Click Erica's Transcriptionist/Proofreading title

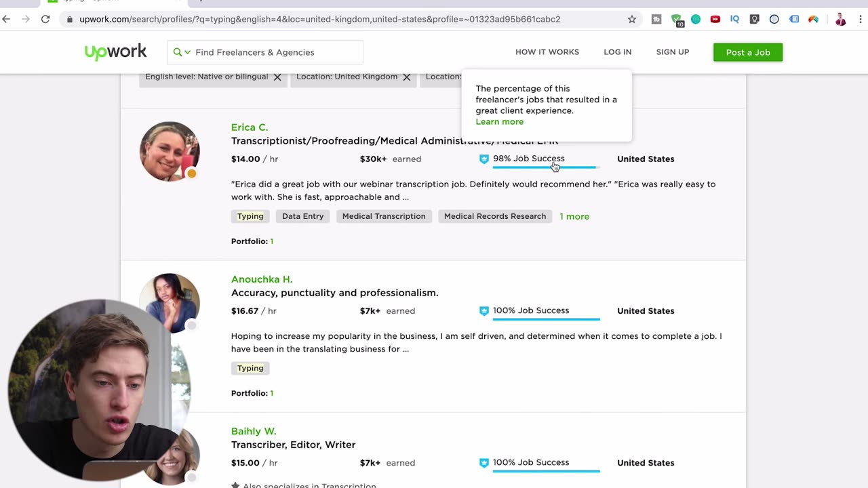tap(395, 141)
